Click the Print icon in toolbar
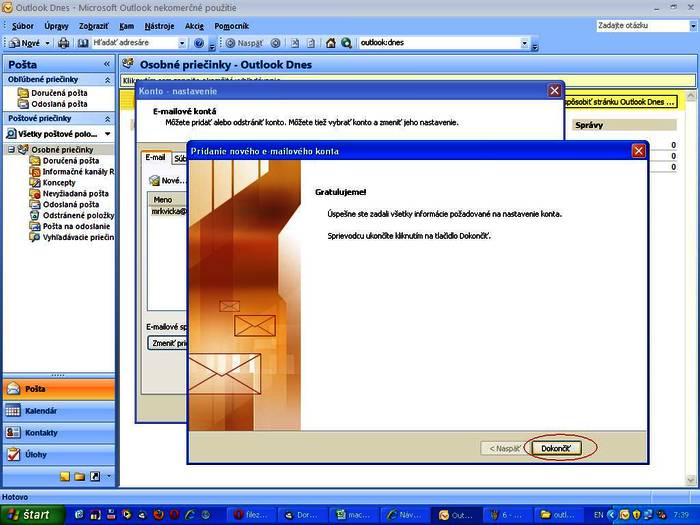 click(x=64, y=43)
